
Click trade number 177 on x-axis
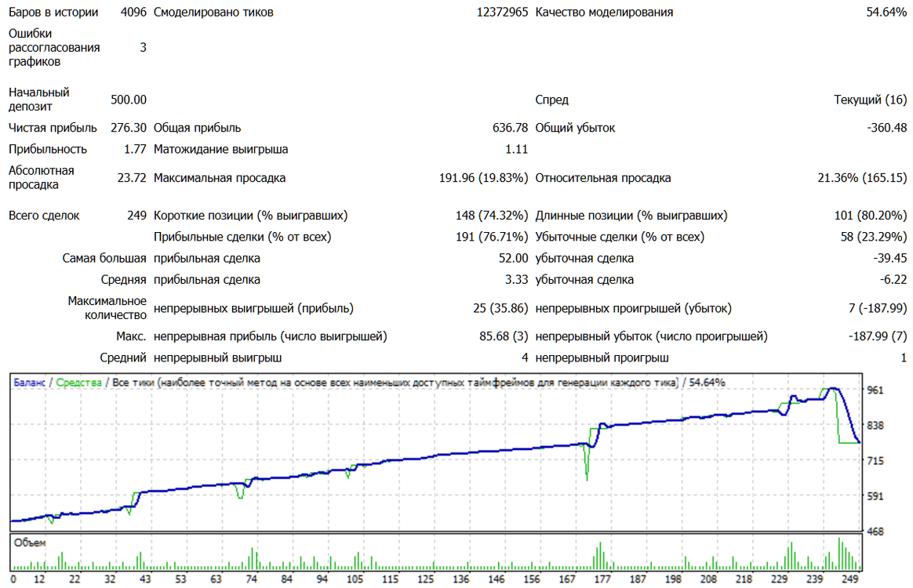coord(602,579)
